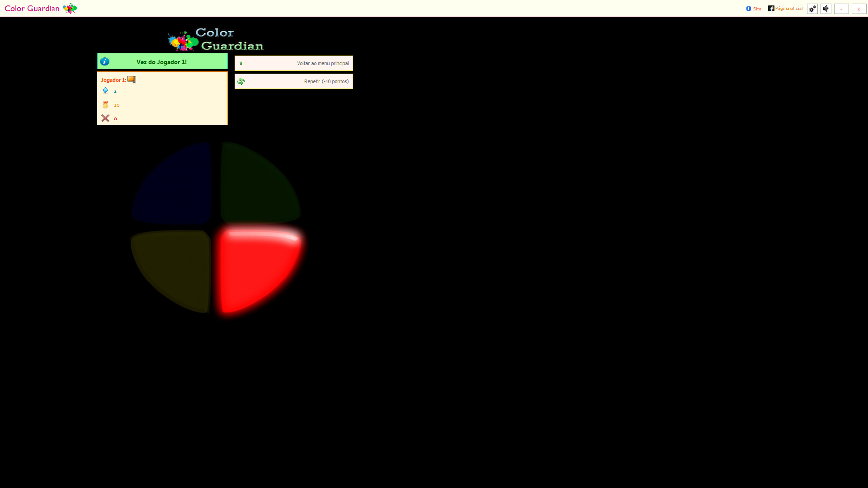Click the Site link icon
The image size is (868, 488).
(750, 8)
